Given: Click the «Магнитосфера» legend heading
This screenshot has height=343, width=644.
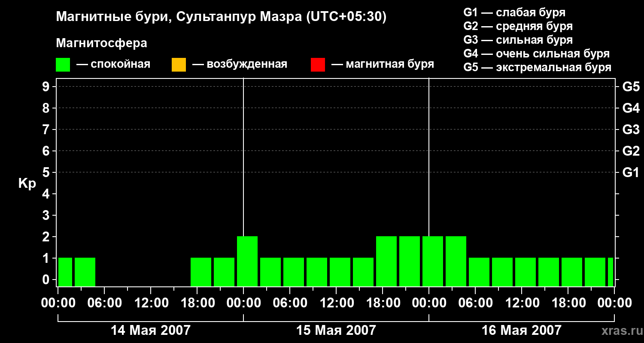Looking at the screenshot, I should click(101, 43).
